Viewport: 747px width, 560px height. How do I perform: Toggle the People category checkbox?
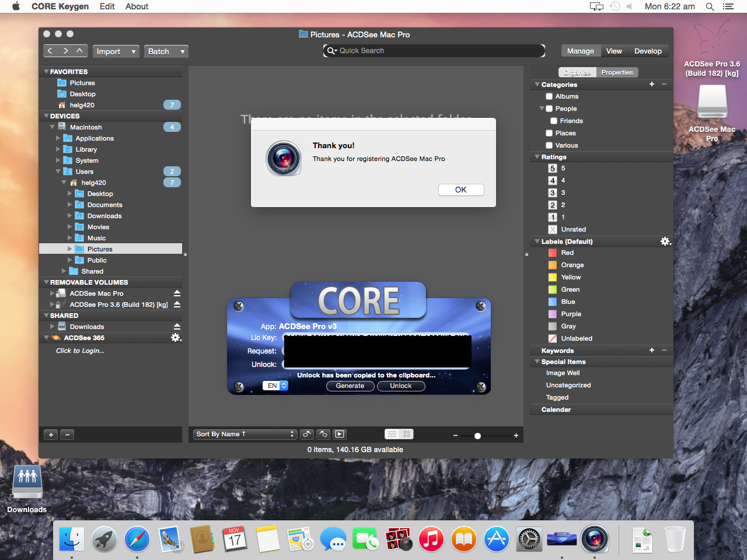point(549,108)
